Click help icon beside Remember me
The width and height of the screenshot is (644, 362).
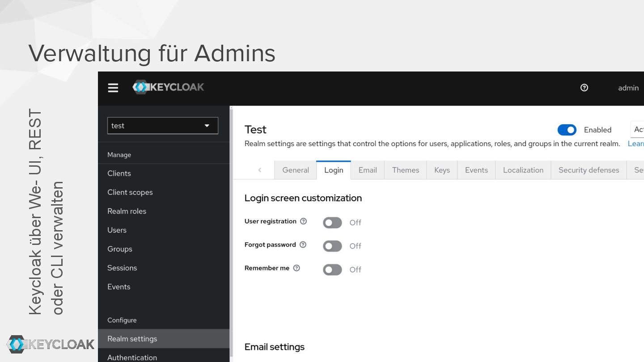tap(297, 268)
